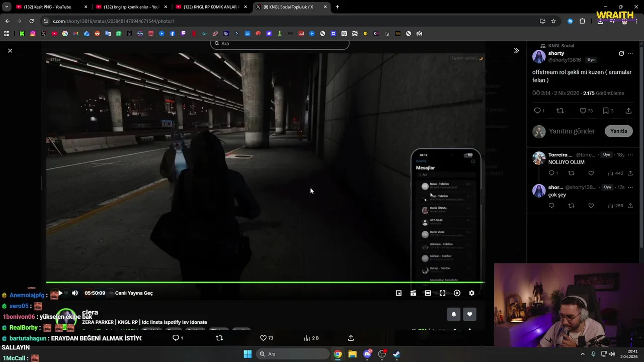Screen dimensions: 644x362
Task: Open video player settings gear
Action: click(471, 293)
